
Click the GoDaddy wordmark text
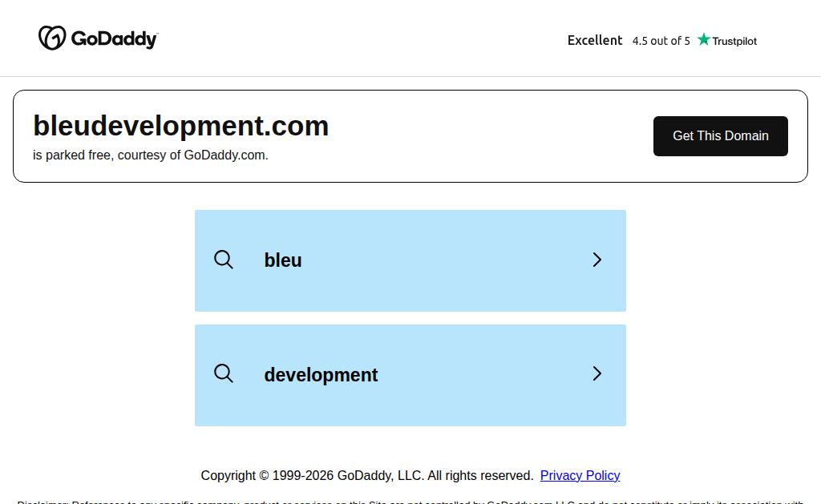click(x=114, y=39)
